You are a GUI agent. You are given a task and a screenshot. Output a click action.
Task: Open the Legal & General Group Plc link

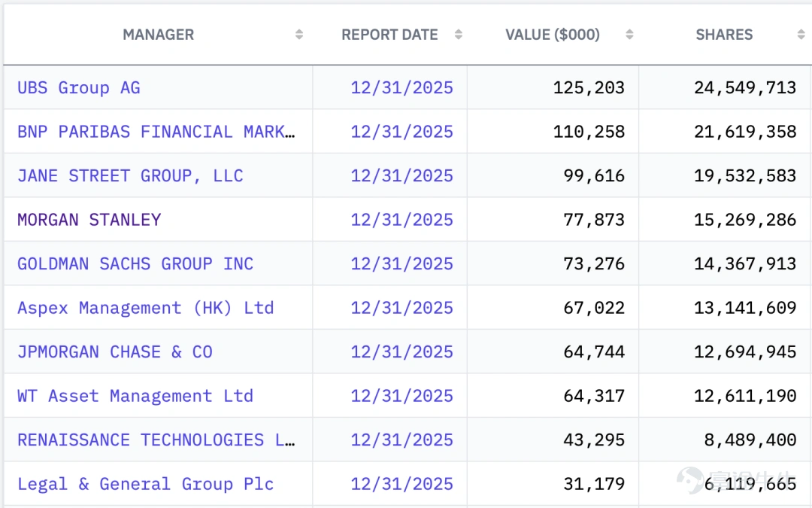click(x=146, y=484)
